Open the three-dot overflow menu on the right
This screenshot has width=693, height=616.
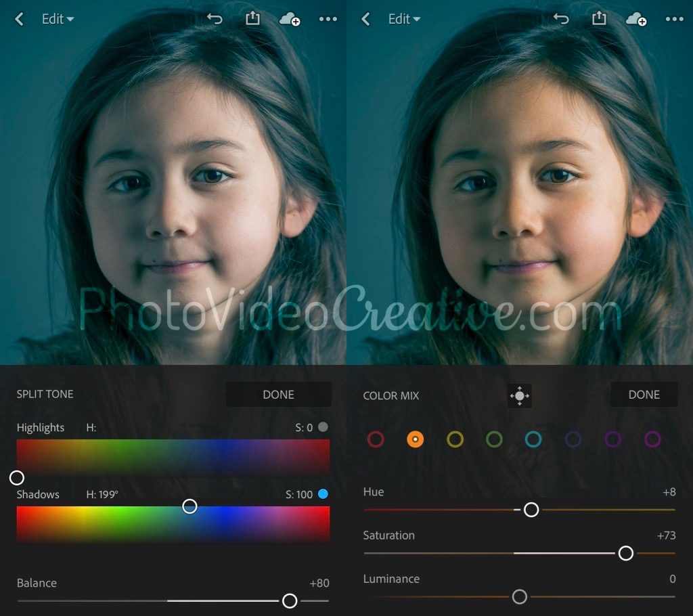click(675, 19)
